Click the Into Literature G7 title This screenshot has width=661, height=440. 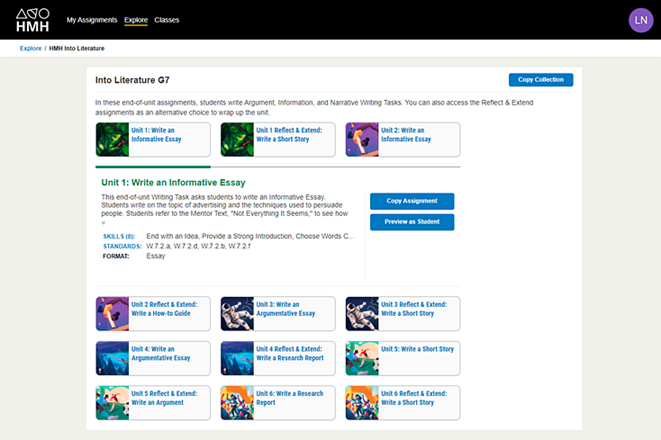pos(132,80)
